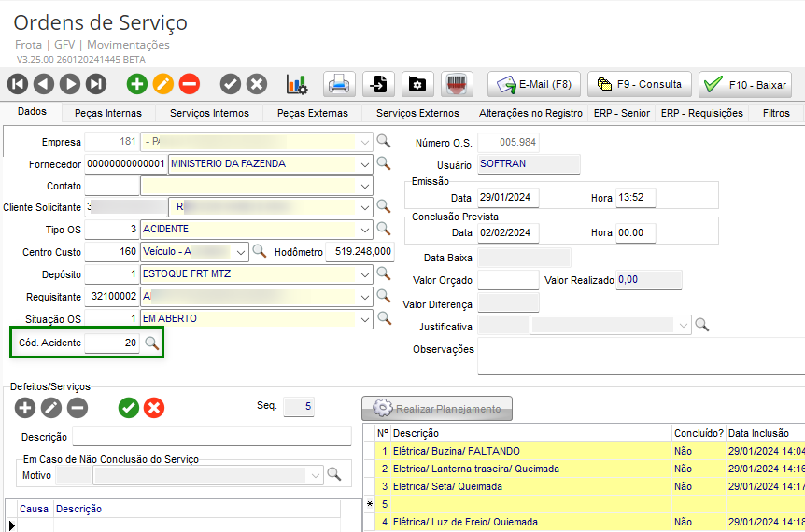
Task: Switch to the Peças Internas tab
Action: tap(108, 113)
